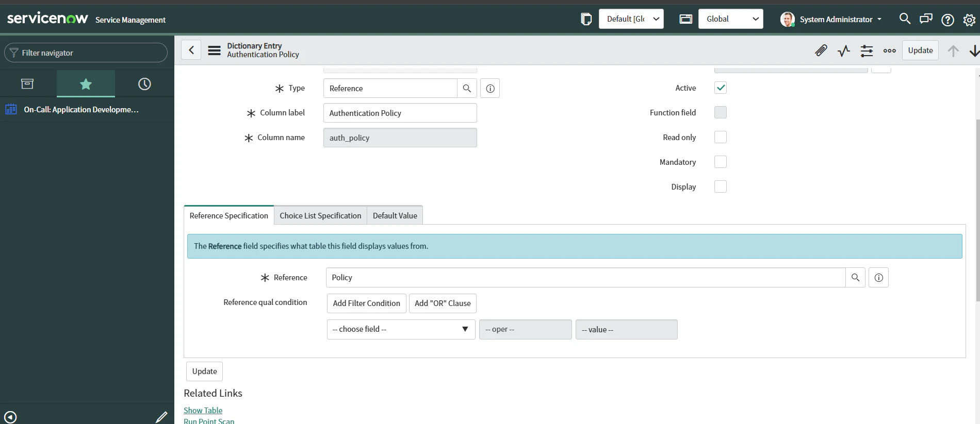Collapse navigator with bottom-left arrow icon

[10, 417]
